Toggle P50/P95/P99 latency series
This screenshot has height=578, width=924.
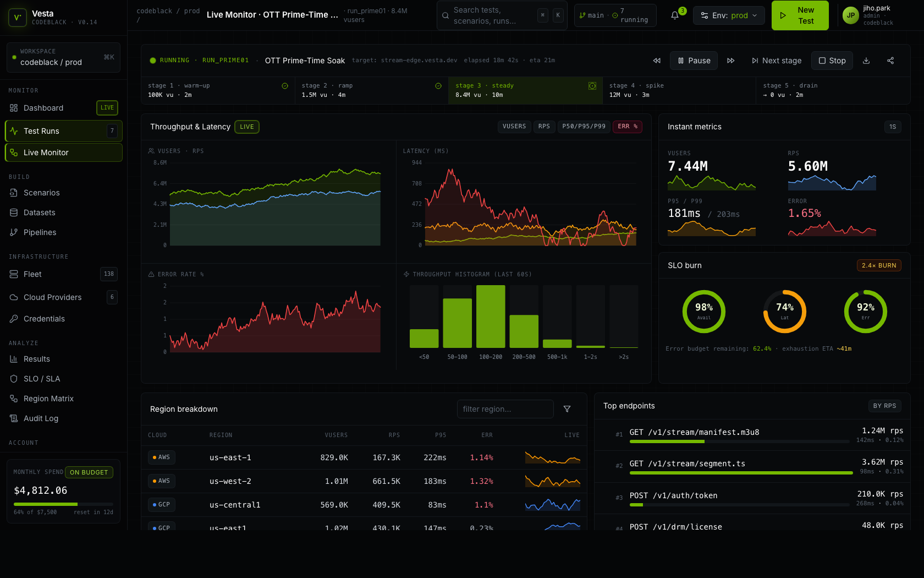[584, 127]
